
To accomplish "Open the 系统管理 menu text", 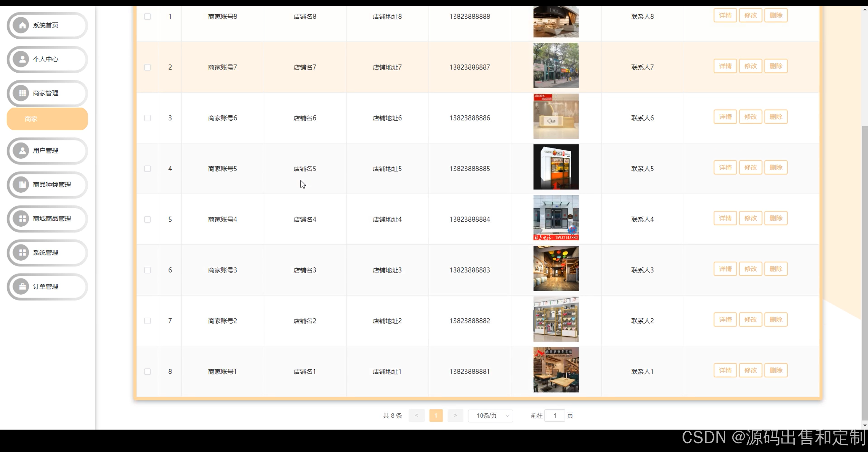I will (45, 252).
